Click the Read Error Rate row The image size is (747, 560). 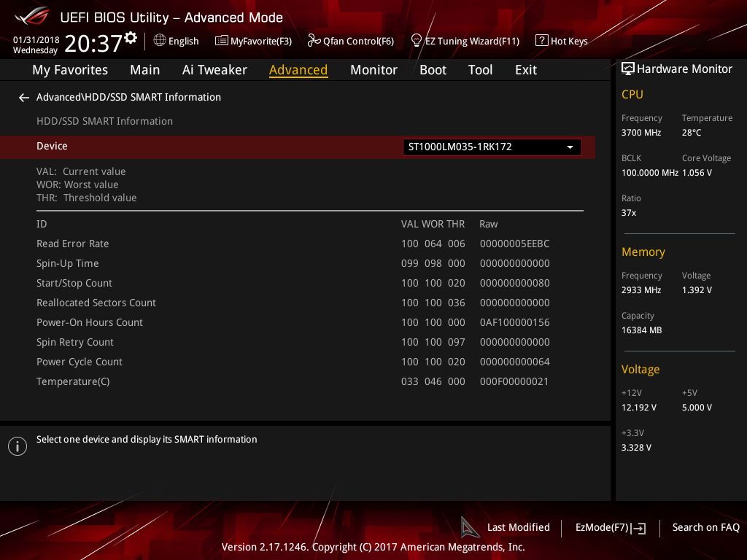[x=73, y=244]
